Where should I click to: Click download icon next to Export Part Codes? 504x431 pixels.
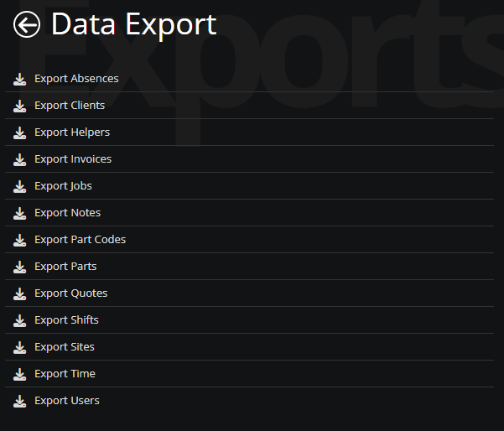coord(19,240)
